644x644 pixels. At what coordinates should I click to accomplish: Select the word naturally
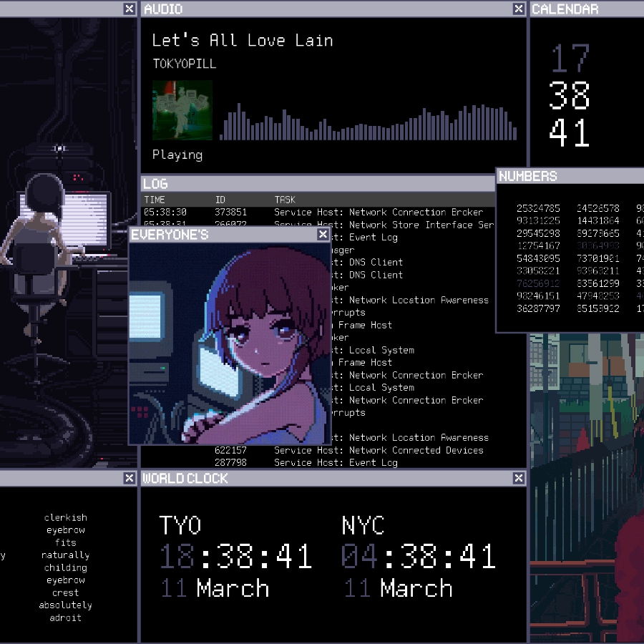point(65,555)
